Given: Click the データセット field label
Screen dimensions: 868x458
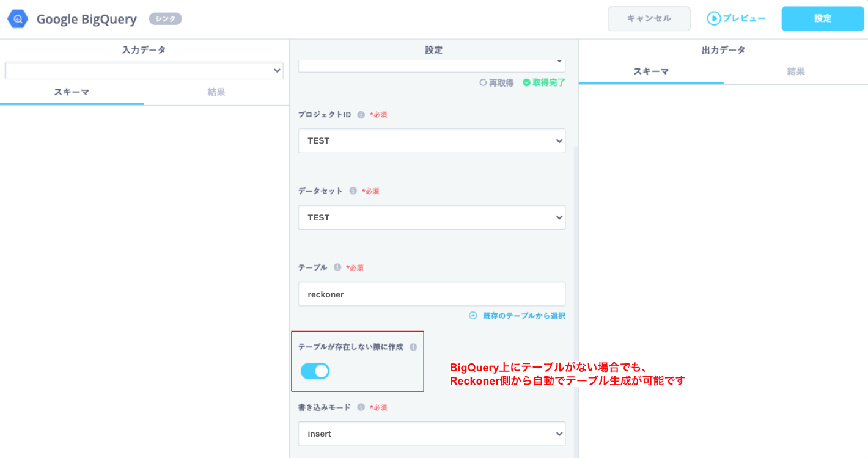Looking at the screenshot, I should (x=320, y=191).
